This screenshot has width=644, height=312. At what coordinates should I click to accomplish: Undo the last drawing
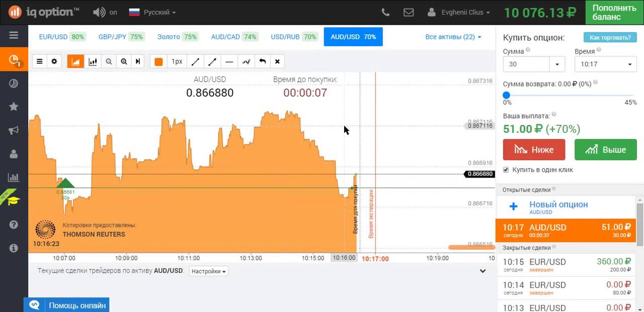click(262, 61)
